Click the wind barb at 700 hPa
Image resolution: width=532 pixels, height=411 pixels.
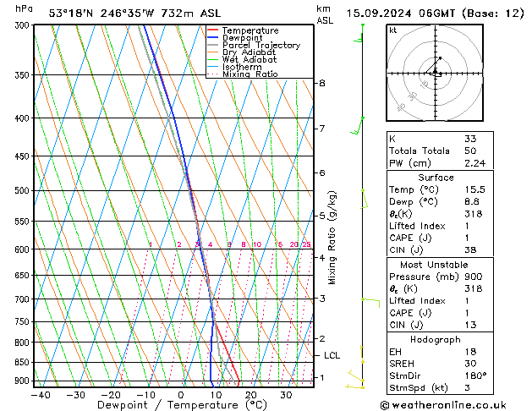point(370,303)
